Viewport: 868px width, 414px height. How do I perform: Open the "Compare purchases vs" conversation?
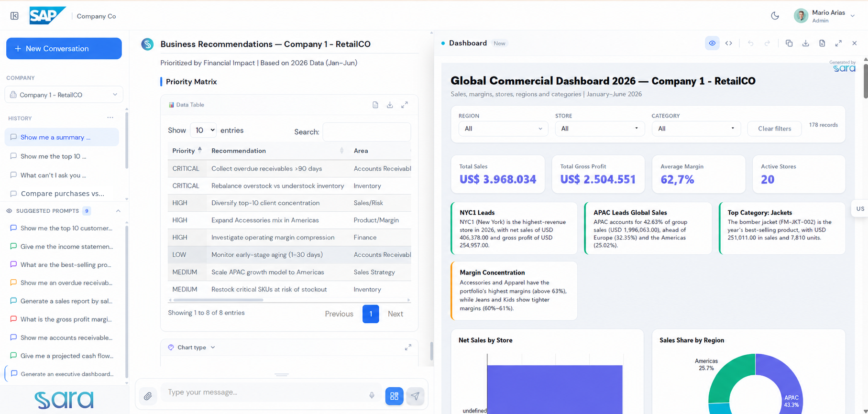tap(62, 193)
